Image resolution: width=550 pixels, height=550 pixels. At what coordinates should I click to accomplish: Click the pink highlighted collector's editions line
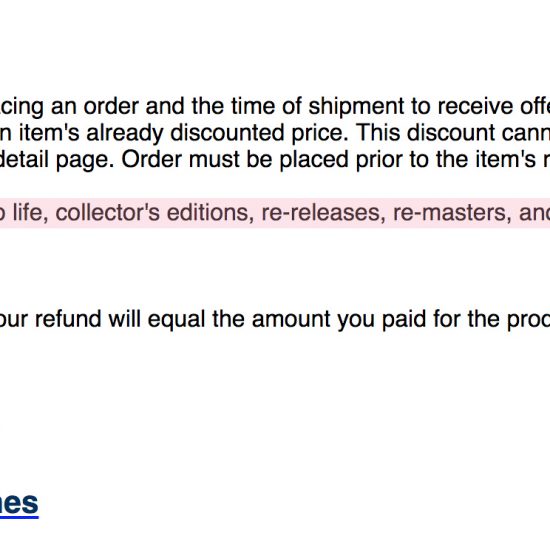click(275, 213)
